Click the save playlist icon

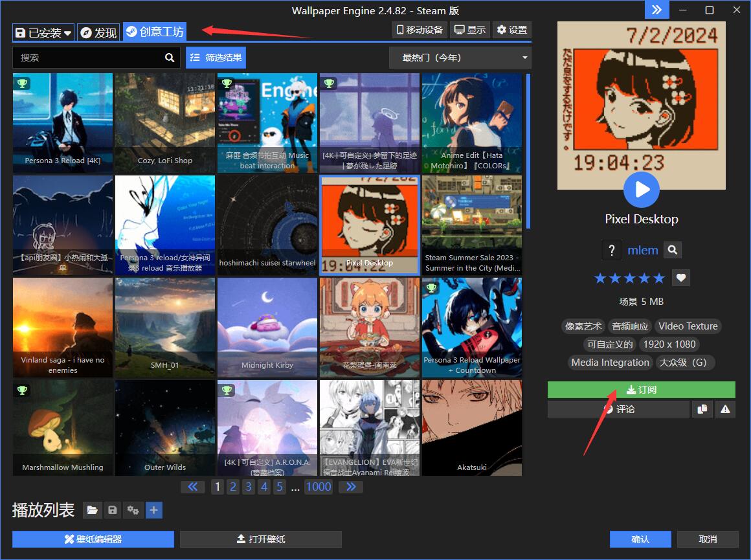coord(113,510)
